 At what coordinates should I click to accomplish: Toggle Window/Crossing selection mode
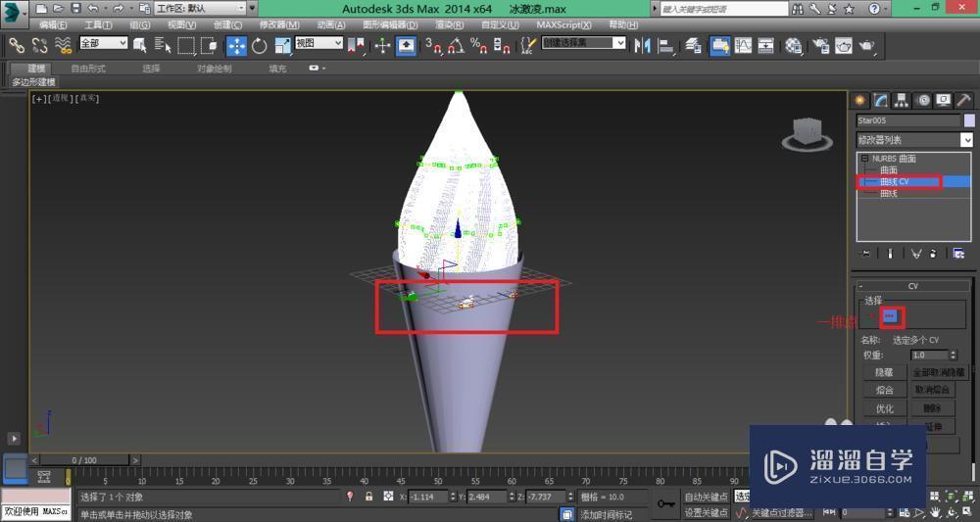click(x=209, y=46)
